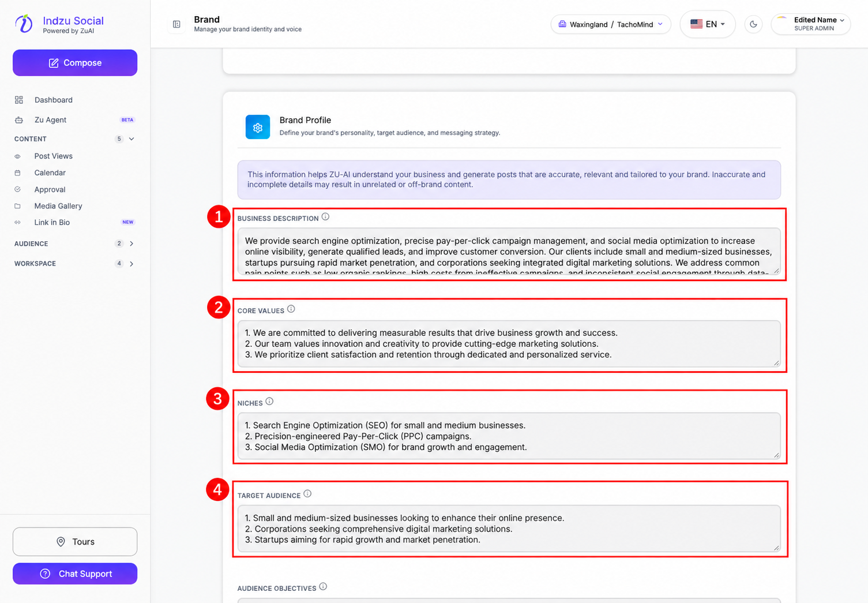The height and width of the screenshot is (603, 868).
Task: Click the Dashboard grid icon
Action: tap(19, 100)
